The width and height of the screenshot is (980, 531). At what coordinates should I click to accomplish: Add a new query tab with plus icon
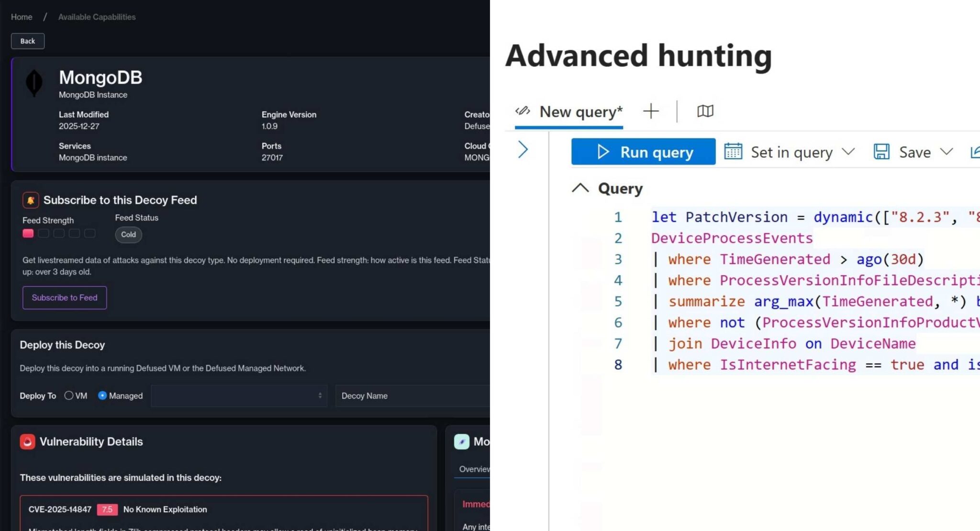pyautogui.click(x=651, y=112)
